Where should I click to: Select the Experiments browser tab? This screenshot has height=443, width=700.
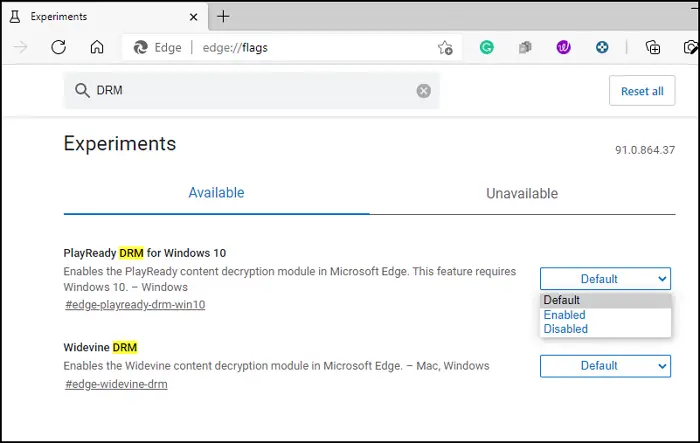click(105, 17)
